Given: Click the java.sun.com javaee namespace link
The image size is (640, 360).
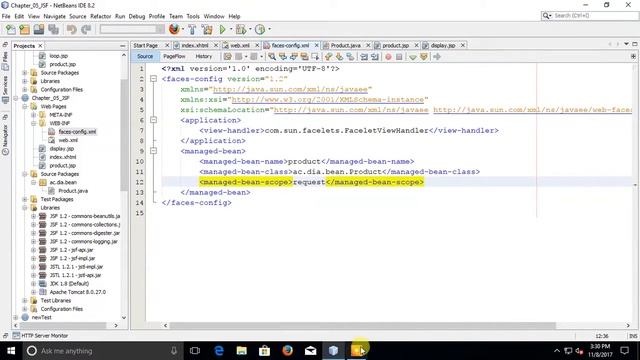Looking at the screenshot, I should click(290, 89).
